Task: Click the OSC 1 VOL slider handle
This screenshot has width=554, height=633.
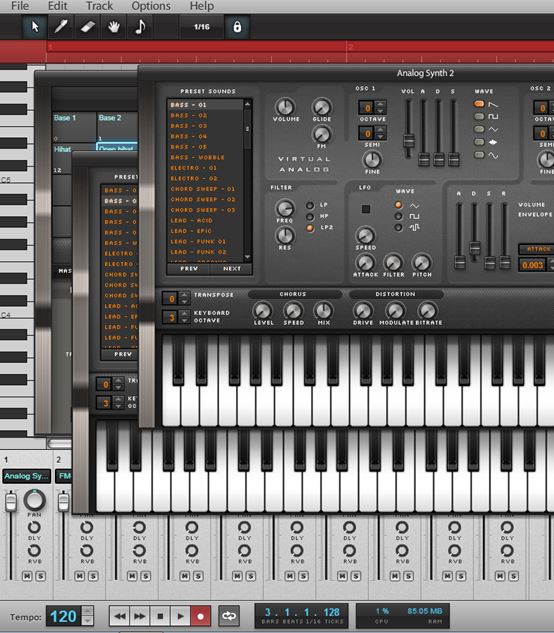Action: 409,141
